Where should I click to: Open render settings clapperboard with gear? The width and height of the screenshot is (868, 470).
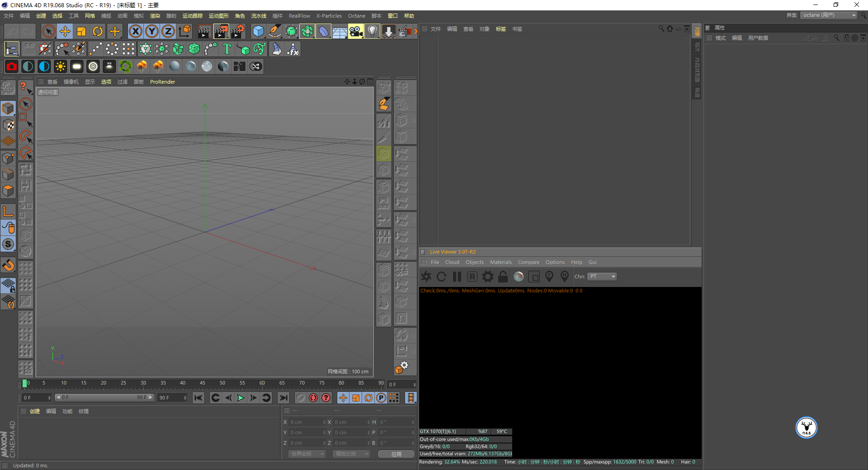(x=238, y=31)
